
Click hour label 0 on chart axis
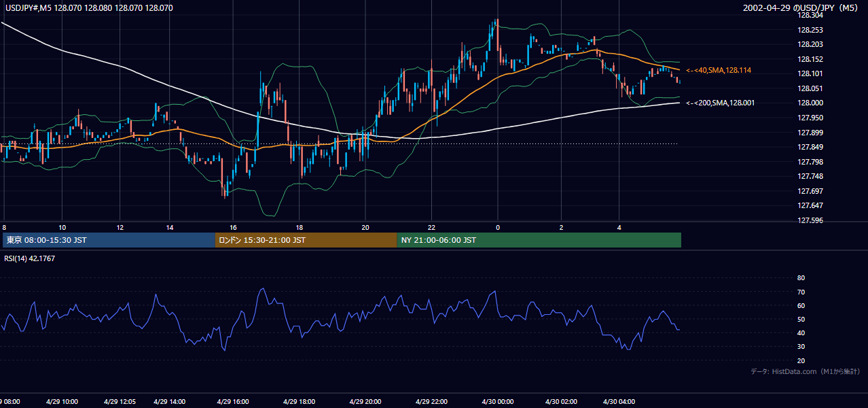(x=498, y=227)
